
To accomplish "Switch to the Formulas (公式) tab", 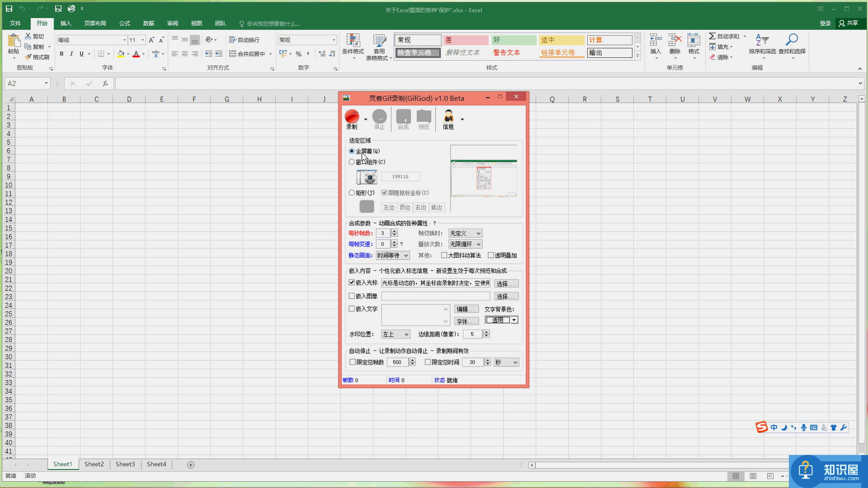I will [124, 23].
